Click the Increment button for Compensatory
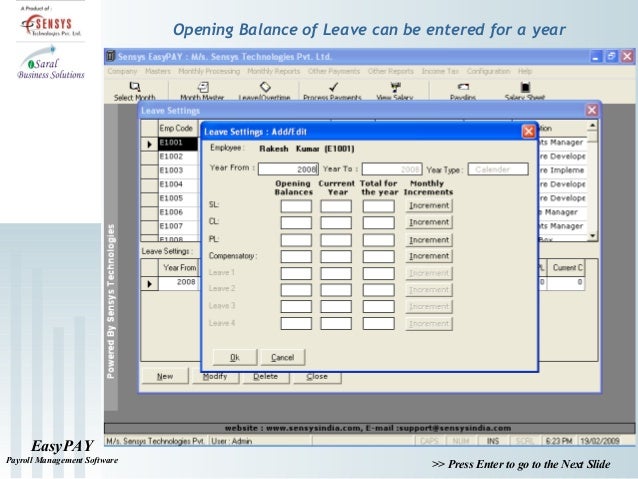Viewport: 638px width, 479px height. tap(429, 256)
